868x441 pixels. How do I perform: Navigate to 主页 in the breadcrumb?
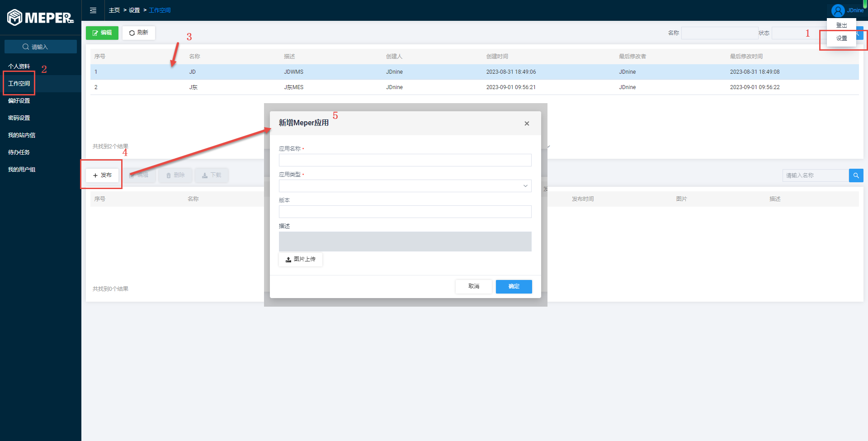(x=114, y=10)
